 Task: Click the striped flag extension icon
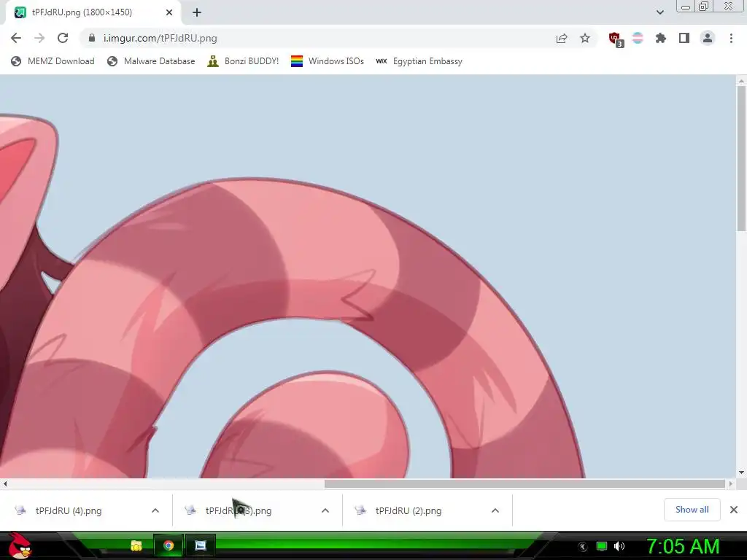[638, 38]
